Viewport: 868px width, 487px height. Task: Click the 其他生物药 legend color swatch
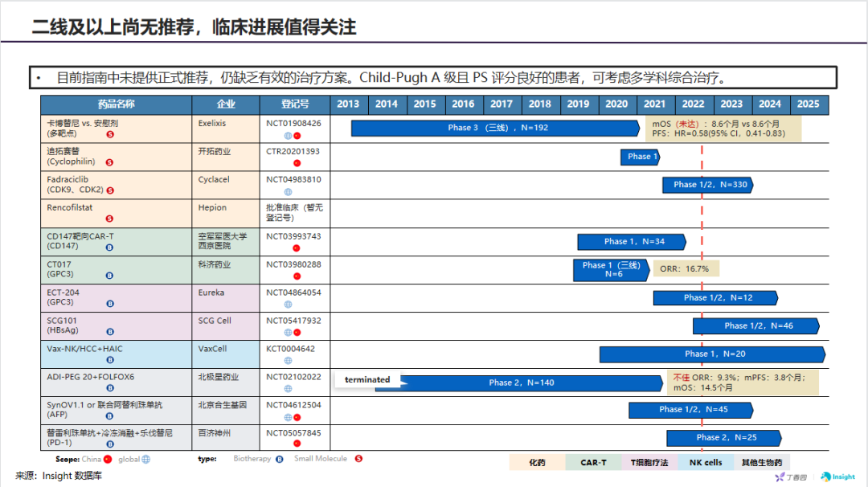tap(762, 463)
